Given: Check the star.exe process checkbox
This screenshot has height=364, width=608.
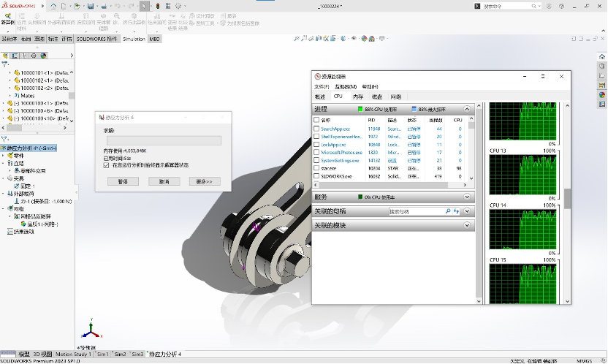Looking at the screenshot, I should 316,168.
